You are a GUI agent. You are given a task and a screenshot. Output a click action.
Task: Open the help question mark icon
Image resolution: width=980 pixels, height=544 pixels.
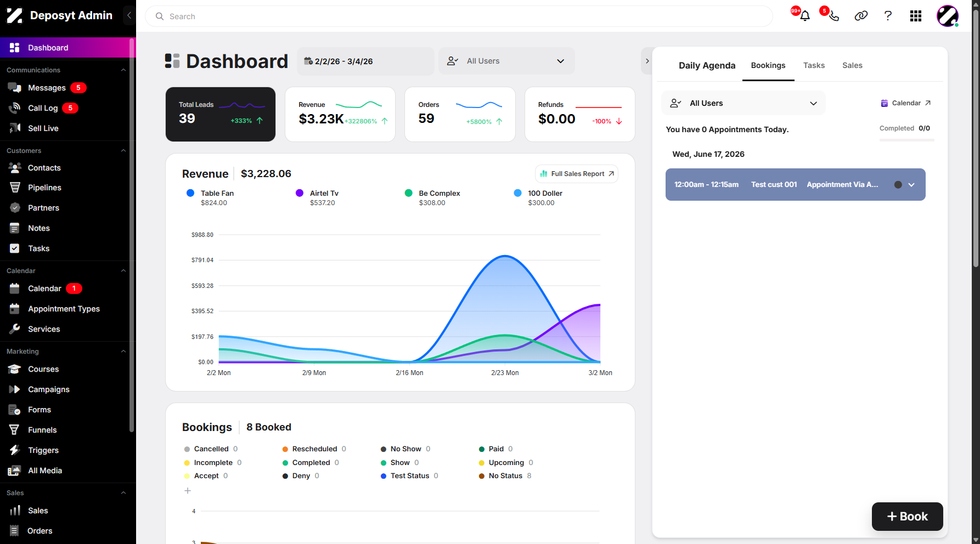click(x=888, y=16)
